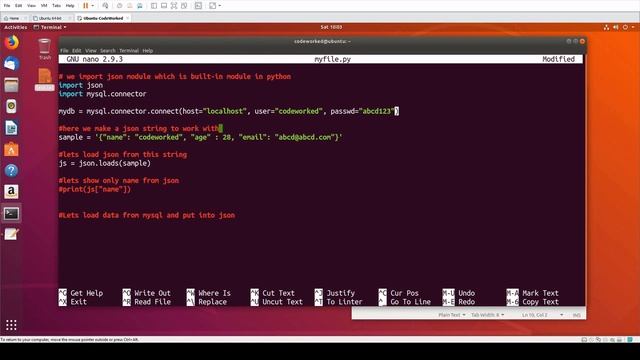Launch Firefox from the Ubuntu dock
This screenshot has width=640, height=360.
pos(11,42)
